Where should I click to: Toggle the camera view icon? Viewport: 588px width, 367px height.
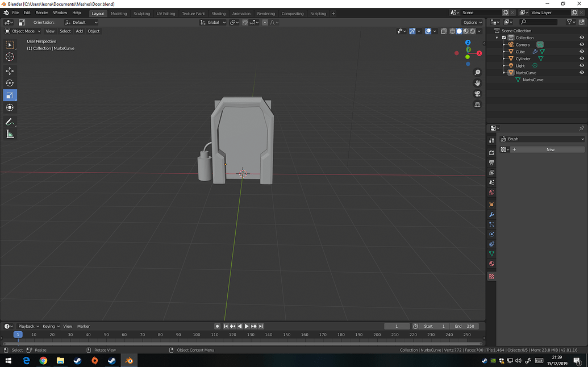pyautogui.click(x=477, y=94)
